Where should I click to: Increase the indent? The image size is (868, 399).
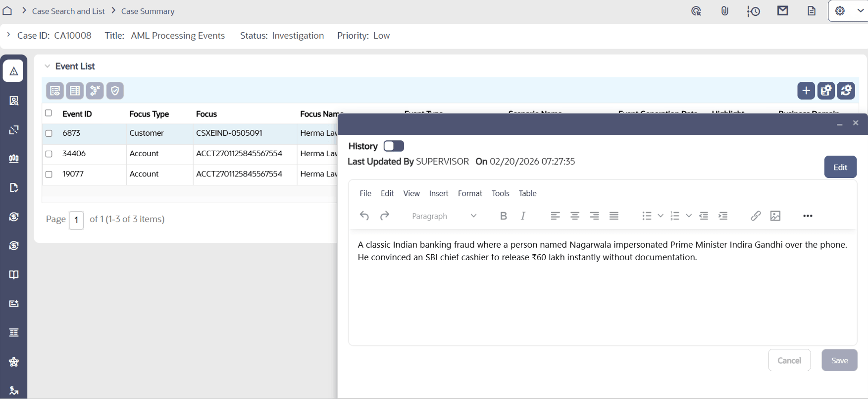point(723,216)
